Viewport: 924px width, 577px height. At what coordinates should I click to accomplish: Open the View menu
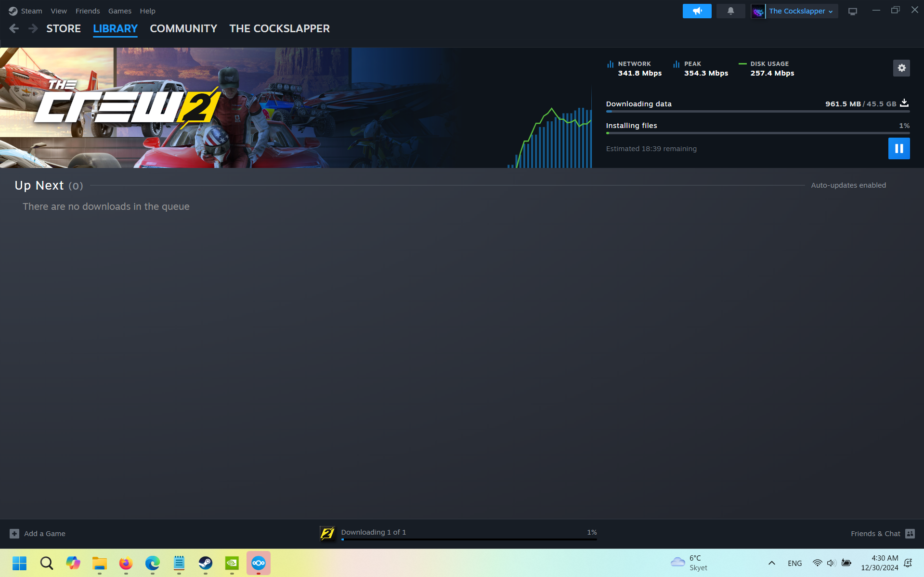[x=59, y=11]
